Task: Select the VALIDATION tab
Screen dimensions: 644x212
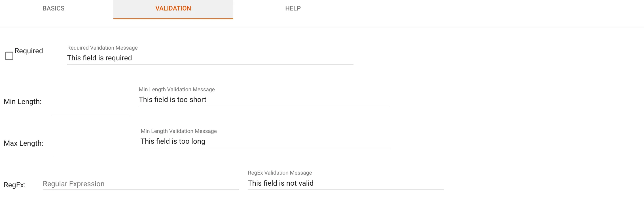Action: [173, 8]
